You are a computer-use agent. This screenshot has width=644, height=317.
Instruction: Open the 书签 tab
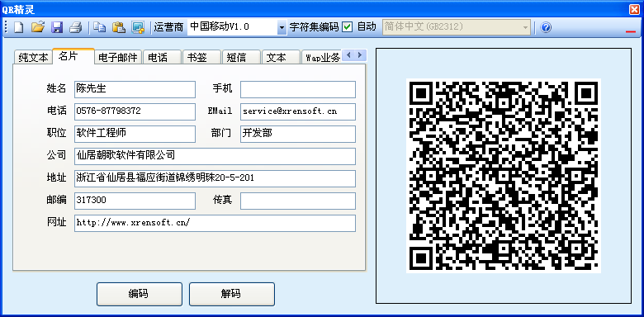click(201, 58)
